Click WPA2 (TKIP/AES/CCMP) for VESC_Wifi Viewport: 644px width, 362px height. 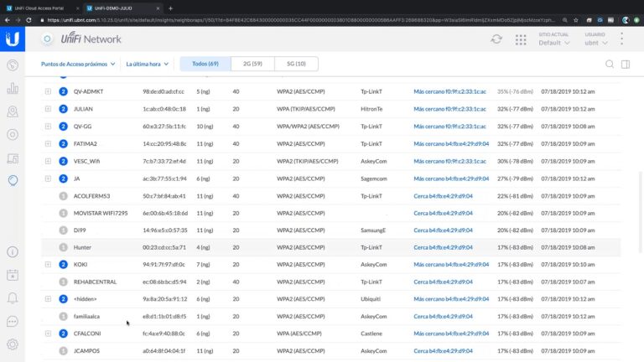[307, 161]
